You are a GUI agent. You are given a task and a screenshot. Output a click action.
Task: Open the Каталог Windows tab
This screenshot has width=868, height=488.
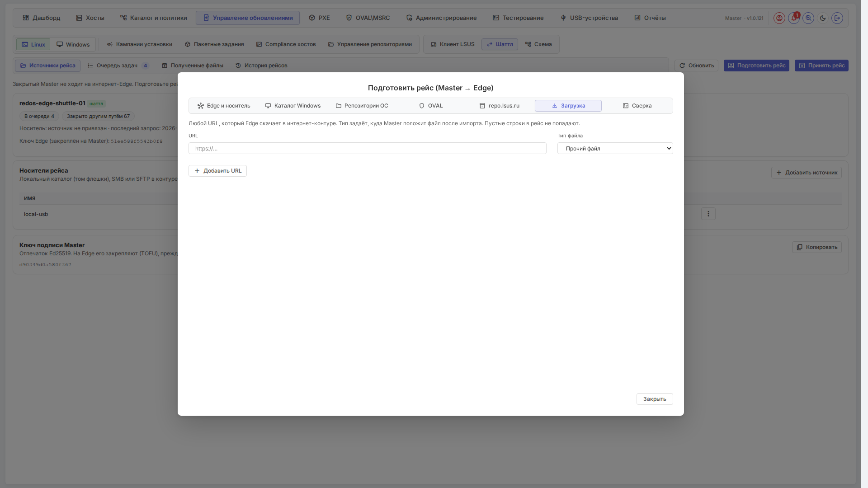(293, 106)
